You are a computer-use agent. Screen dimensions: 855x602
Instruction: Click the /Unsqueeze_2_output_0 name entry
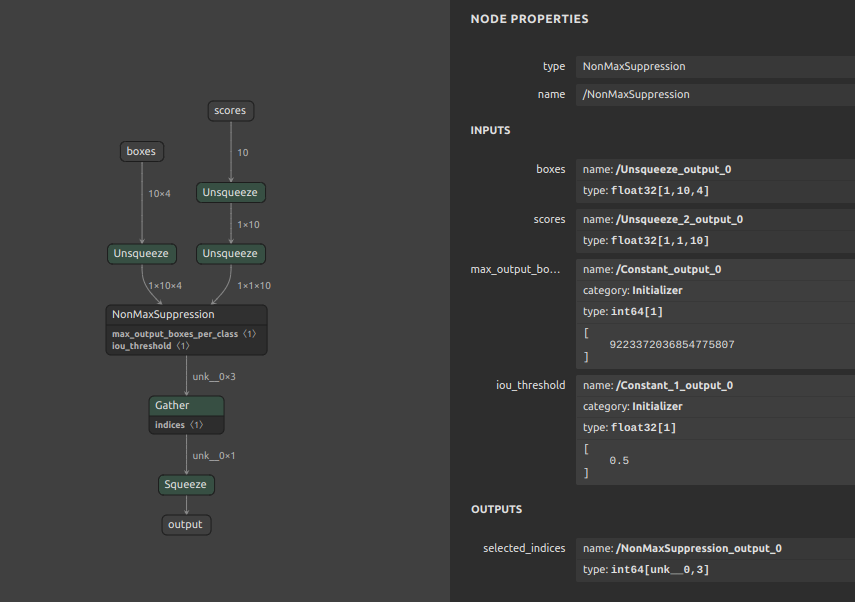715,220
